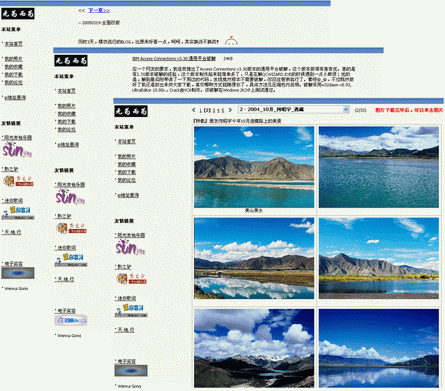Screen dimensions: 445x391
Task: Click the purple 'sun' logo in gallery page sidebar
Action: [130, 248]
